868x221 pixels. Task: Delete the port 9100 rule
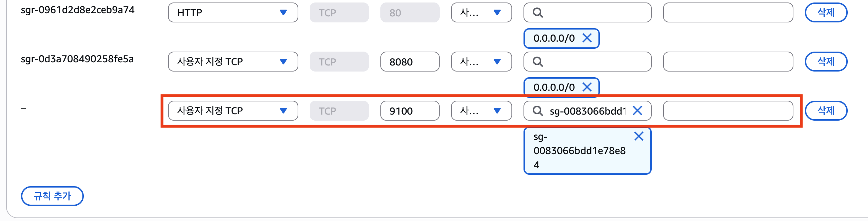click(826, 111)
